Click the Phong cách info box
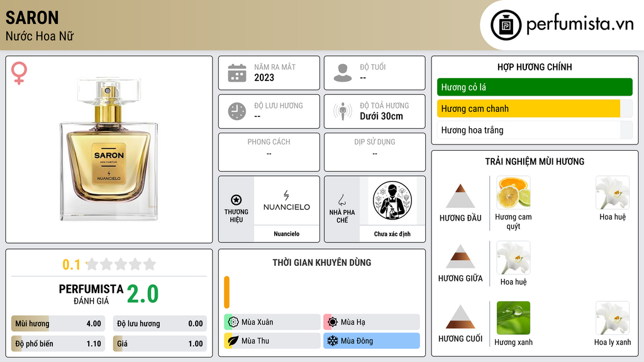The image size is (644, 362). (269, 152)
